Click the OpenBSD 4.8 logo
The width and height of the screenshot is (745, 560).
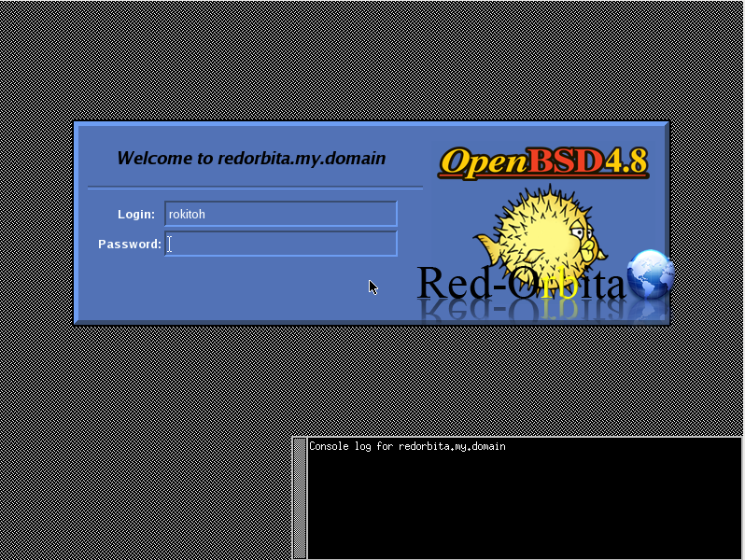pyautogui.click(x=543, y=162)
